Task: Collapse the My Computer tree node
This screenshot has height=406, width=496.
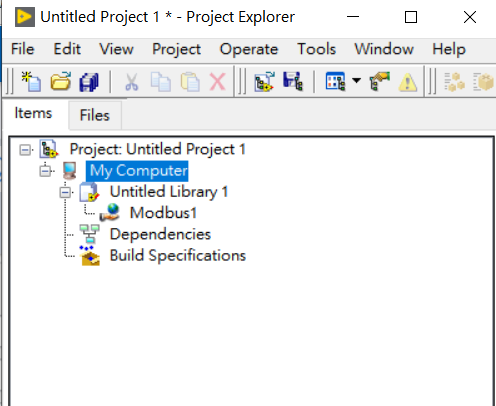Action: pos(45,171)
